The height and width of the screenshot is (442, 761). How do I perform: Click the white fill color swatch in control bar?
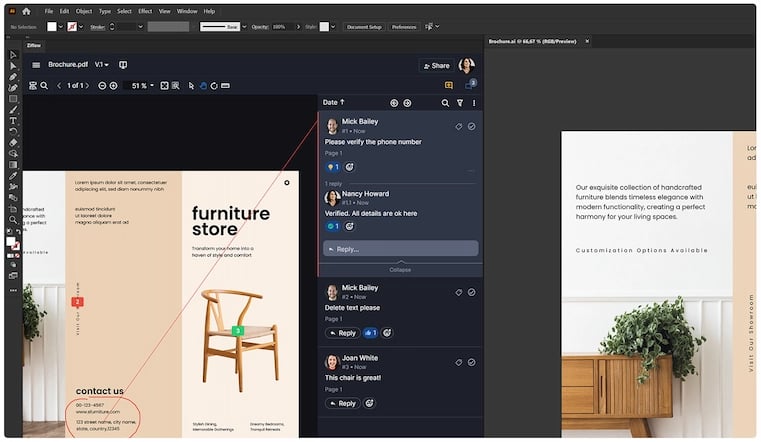(50, 26)
